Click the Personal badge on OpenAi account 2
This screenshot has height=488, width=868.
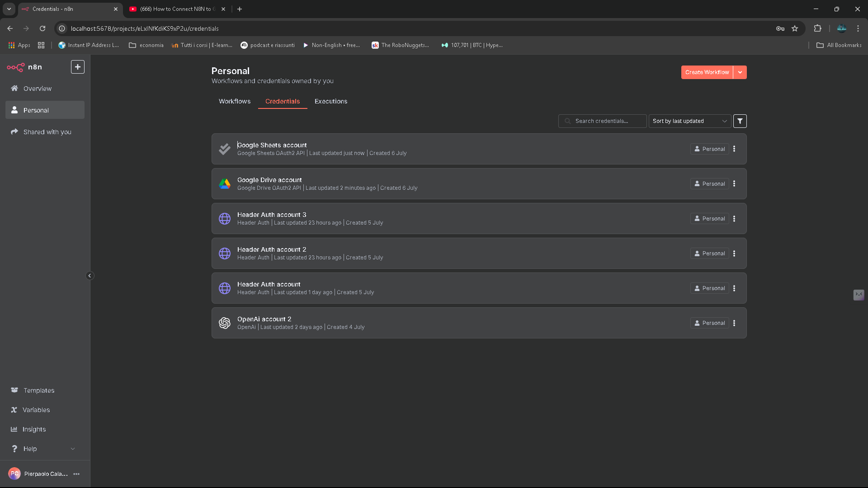709,323
